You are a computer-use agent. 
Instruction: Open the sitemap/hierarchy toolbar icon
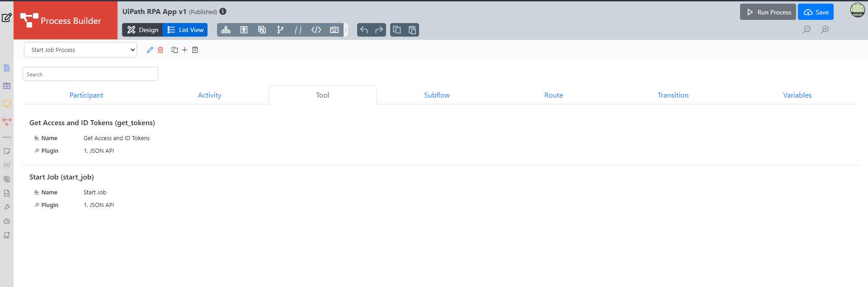click(x=226, y=30)
